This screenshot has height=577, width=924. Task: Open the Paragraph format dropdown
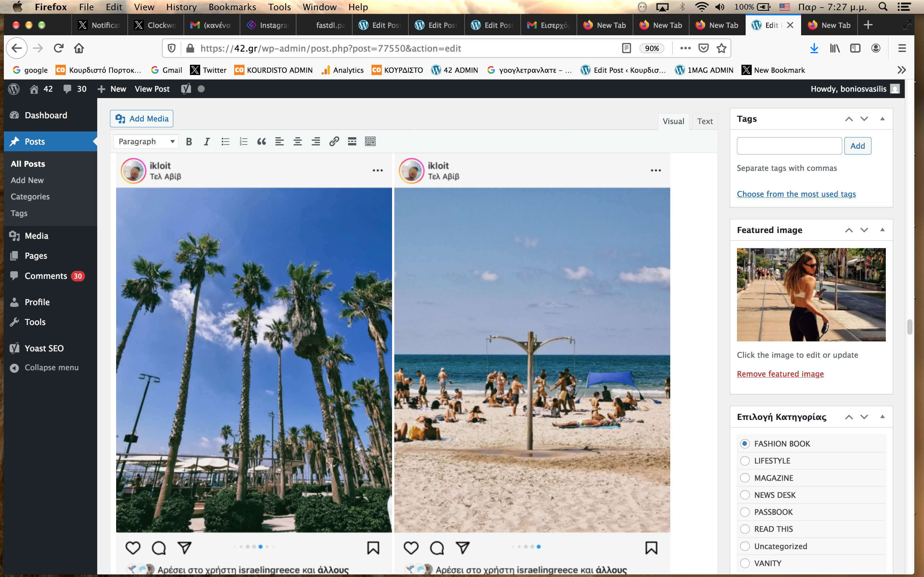(x=146, y=142)
